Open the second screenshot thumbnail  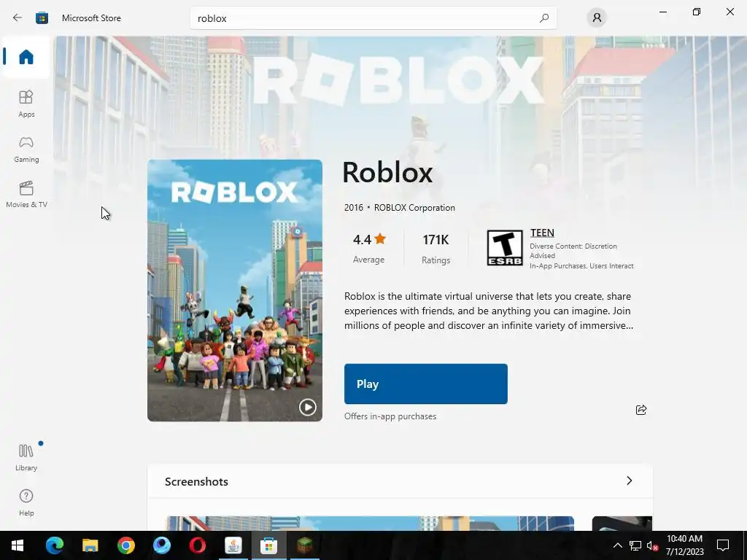point(622,524)
